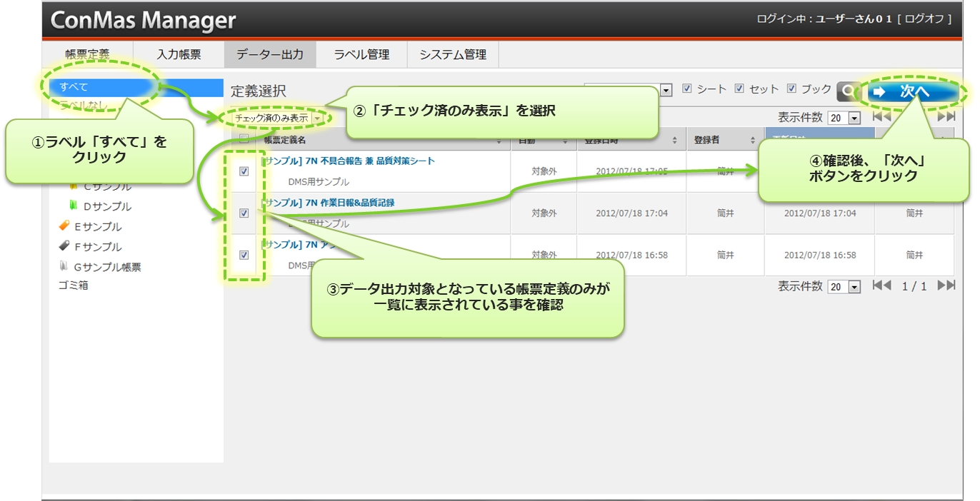
Task: Click the ConMas Manager logo
Action: pos(143,20)
